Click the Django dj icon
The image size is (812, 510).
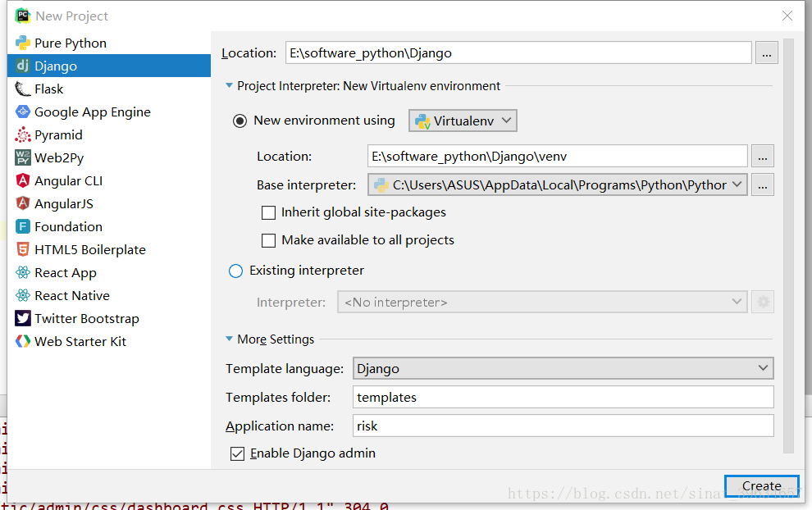coord(23,66)
